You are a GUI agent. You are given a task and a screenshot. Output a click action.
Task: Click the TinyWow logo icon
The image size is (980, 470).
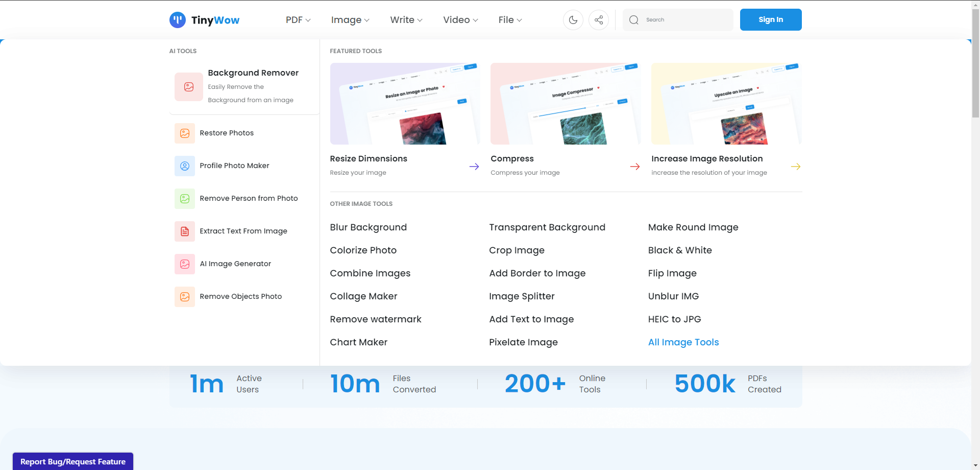pyautogui.click(x=178, y=20)
